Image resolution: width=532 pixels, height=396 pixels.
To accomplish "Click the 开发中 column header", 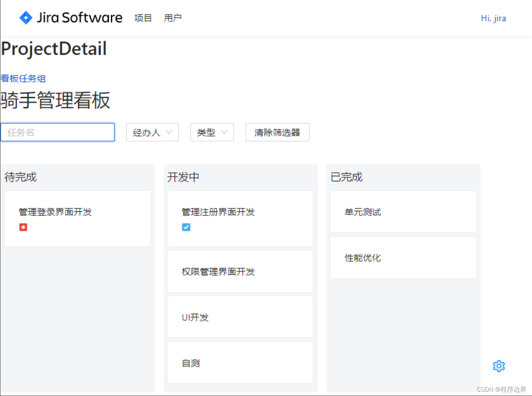I will pos(183,177).
